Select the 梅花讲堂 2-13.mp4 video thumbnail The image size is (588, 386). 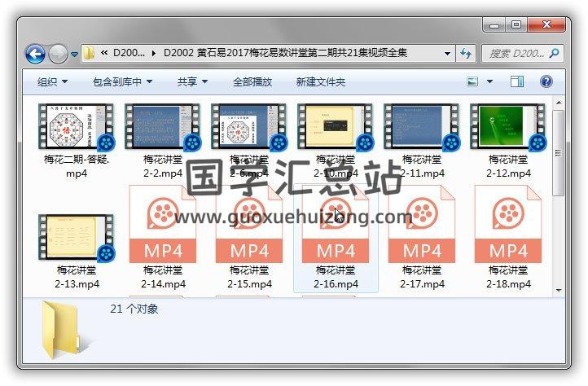(76, 238)
